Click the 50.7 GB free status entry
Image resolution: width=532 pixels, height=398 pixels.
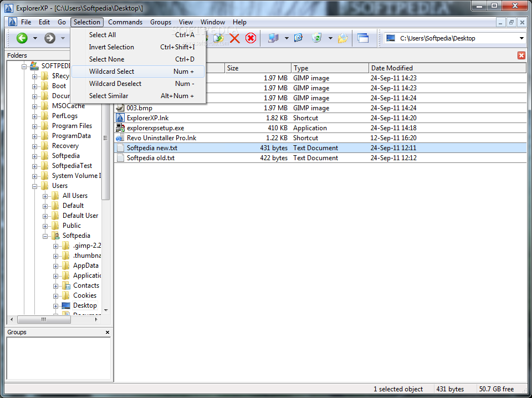tap(497, 389)
